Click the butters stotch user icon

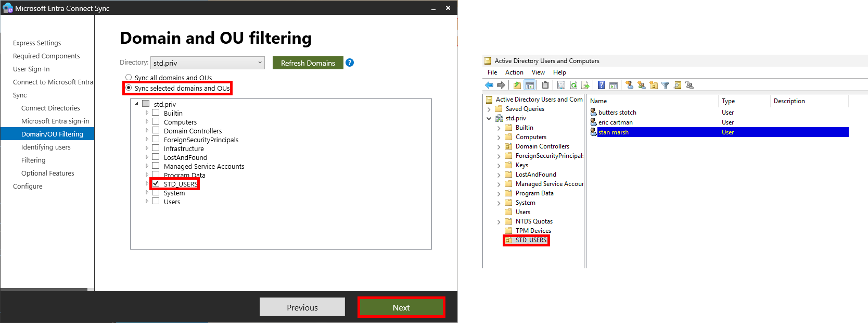[593, 112]
